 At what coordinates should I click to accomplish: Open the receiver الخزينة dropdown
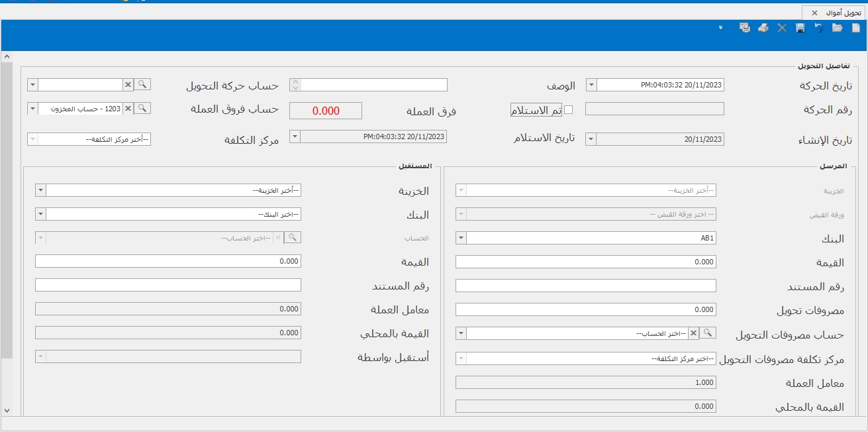tap(40, 191)
